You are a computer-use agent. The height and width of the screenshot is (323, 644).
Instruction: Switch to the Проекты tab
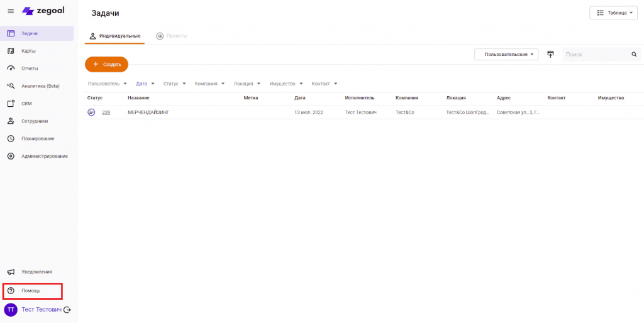tap(172, 36)
